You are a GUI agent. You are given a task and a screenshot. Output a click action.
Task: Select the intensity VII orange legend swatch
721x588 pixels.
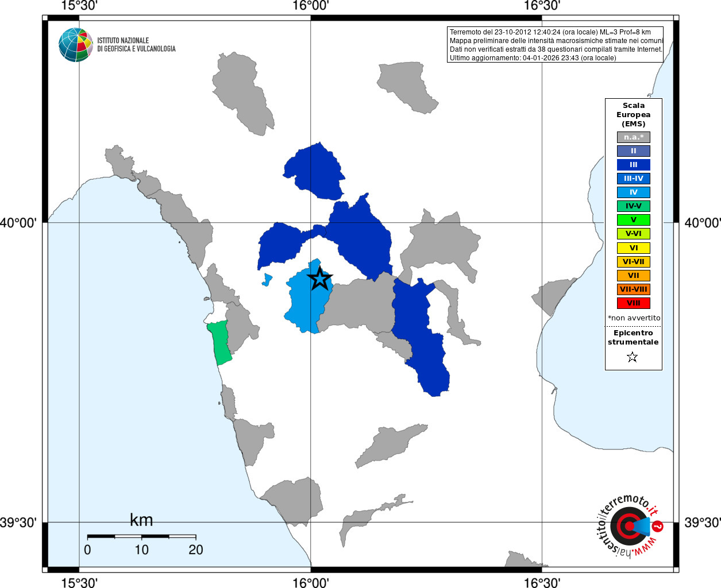(x=634, y=276)
